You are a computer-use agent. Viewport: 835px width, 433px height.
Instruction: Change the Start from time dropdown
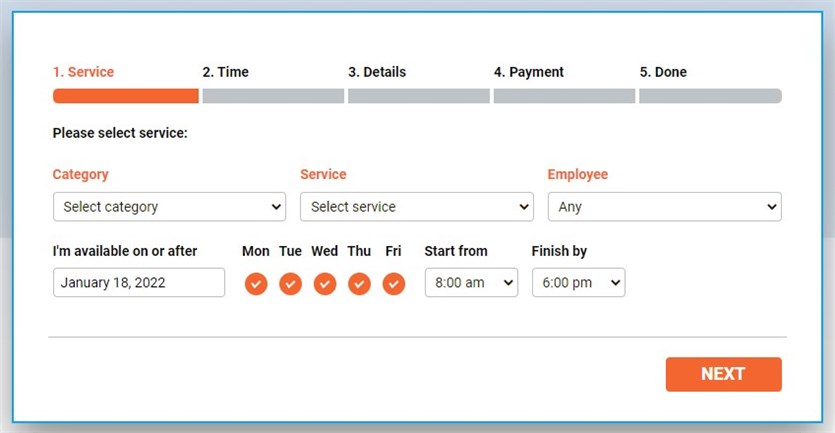[x=471, y=283]
